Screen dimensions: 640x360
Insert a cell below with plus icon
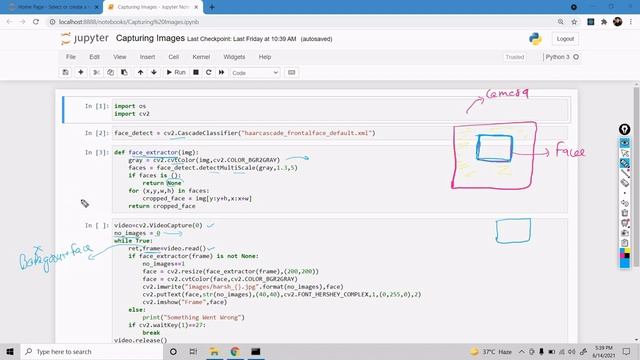point(81,72)
